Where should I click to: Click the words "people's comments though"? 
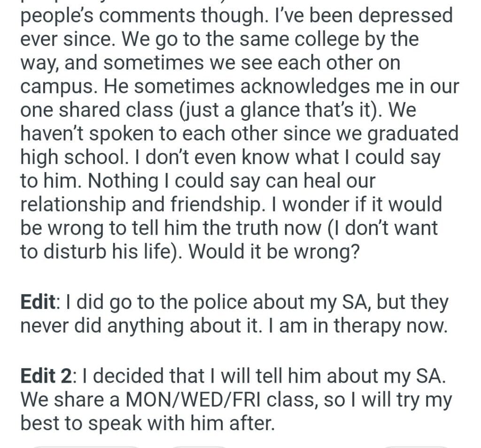click(126, 15)
